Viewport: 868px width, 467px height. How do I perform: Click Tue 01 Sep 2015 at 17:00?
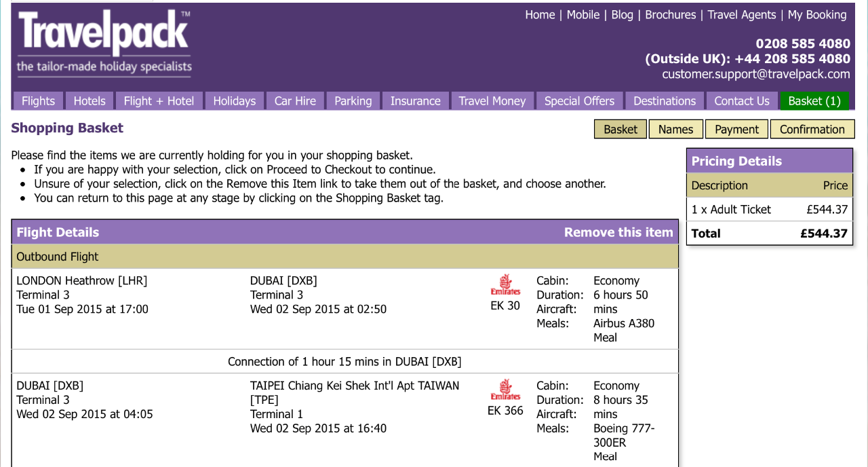(82, 309)
